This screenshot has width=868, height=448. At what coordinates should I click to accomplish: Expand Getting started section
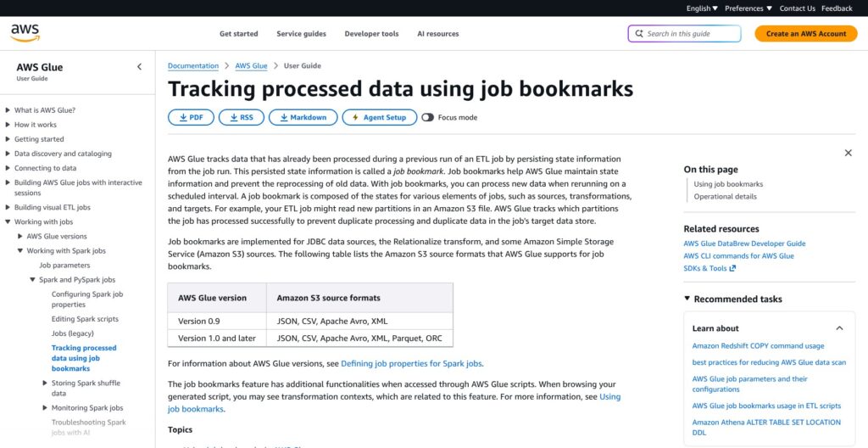[x=8, y=139]
